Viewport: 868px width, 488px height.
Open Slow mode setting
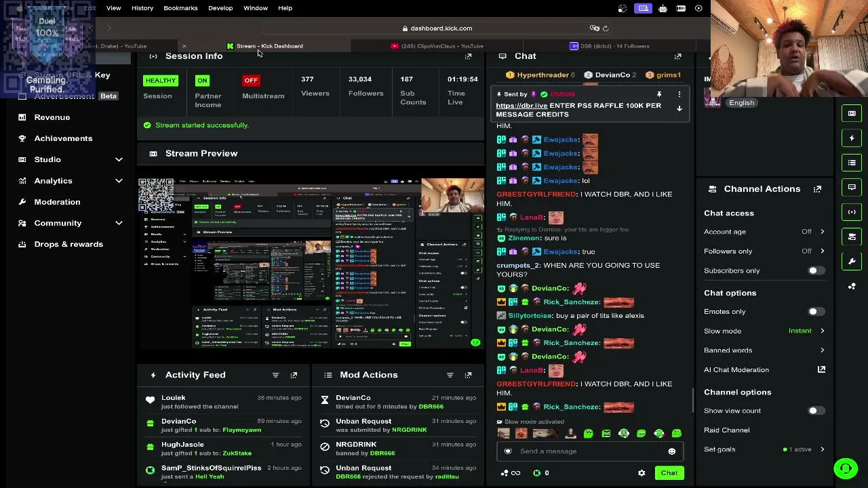(x=764, y=331)
